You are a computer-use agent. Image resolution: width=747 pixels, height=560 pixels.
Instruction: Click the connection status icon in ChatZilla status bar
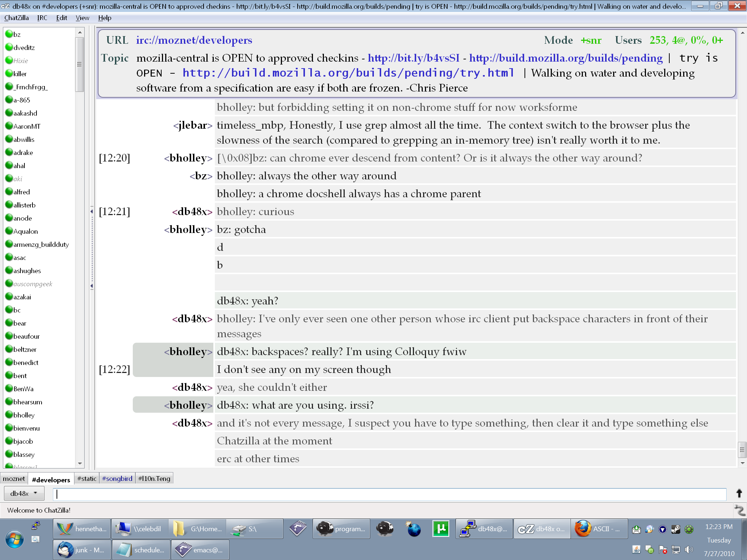740,510
